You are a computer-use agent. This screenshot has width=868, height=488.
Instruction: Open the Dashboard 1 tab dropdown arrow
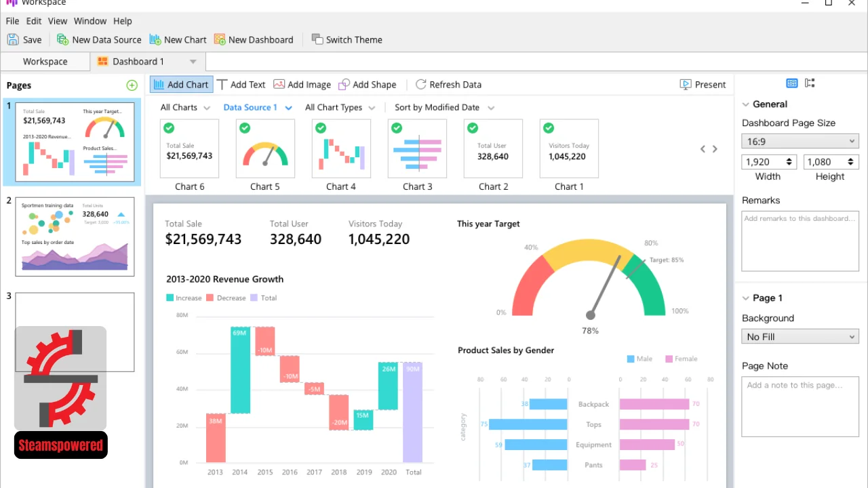pos(193,62)
